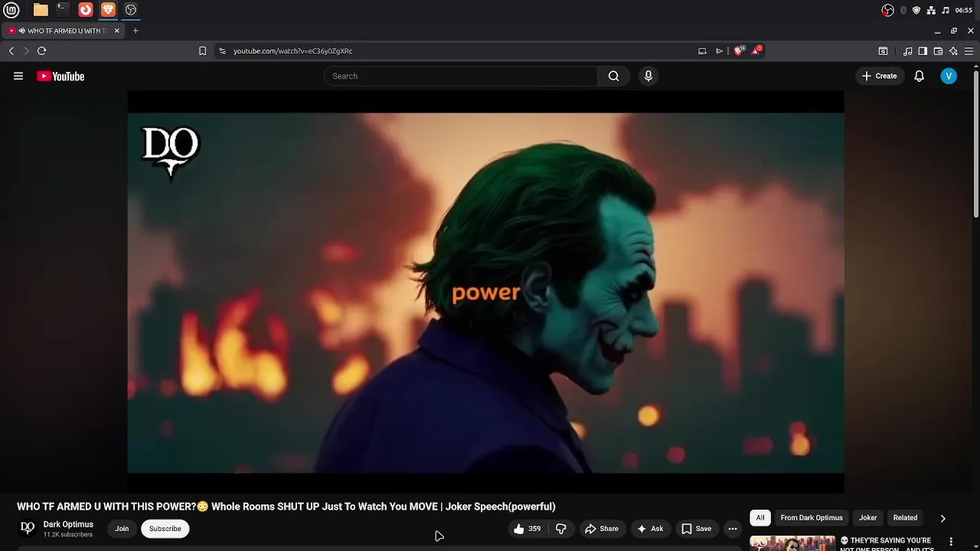980x551 pixels.
Task: Dislike the video with thumbs down
Action: [560, 529]
